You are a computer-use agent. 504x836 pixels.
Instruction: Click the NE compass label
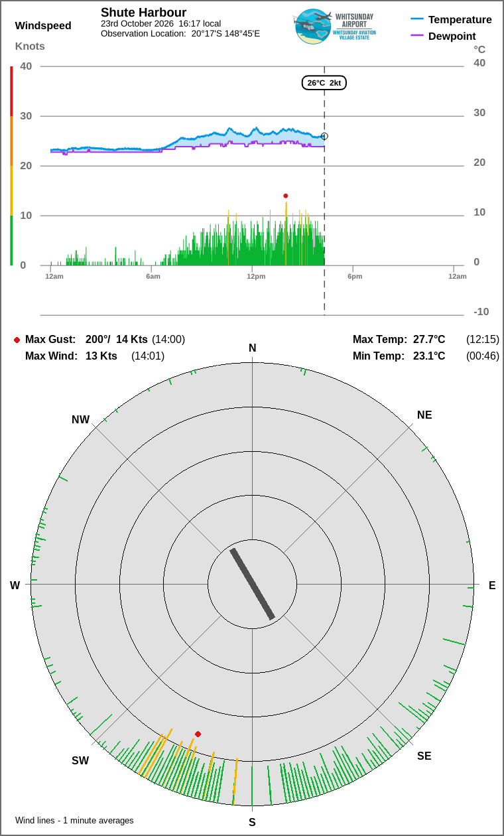[x=424, y=415]
